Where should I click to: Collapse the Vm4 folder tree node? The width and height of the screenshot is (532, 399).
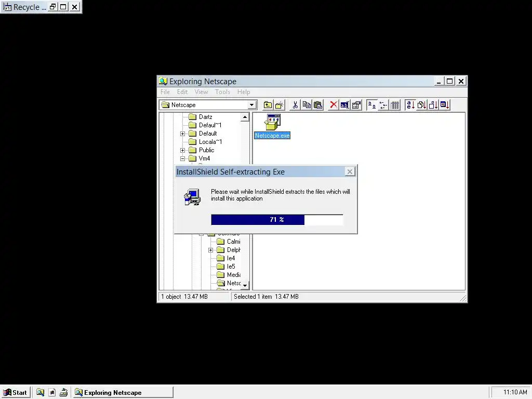point(182,158)
